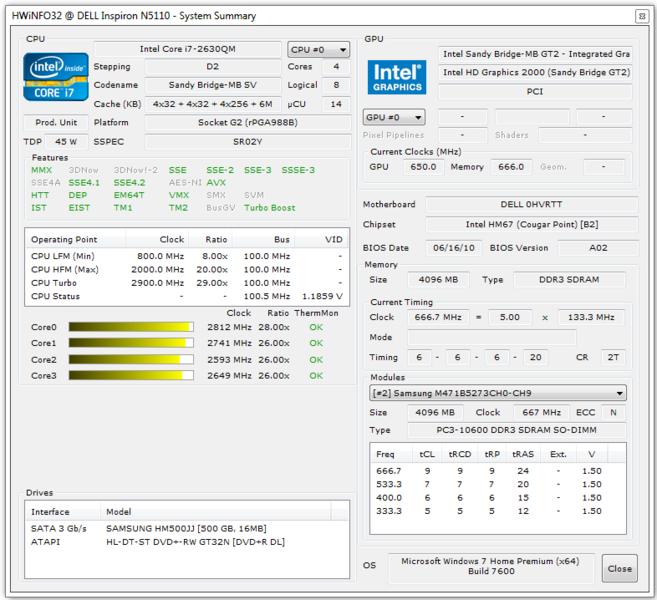Click the PC3-10600 DDR3 SO-DIMM type field

517,430
